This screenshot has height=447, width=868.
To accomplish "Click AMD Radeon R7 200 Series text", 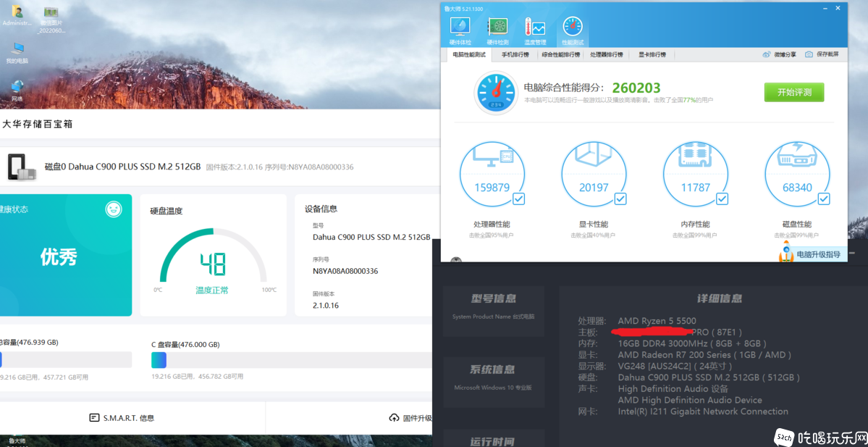I will 704,354.
